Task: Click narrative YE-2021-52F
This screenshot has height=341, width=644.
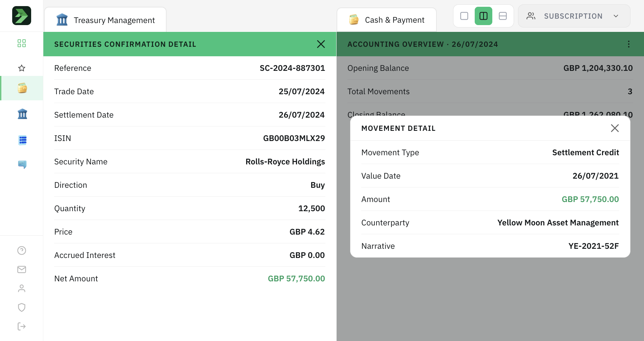Action: coord(594,246)
